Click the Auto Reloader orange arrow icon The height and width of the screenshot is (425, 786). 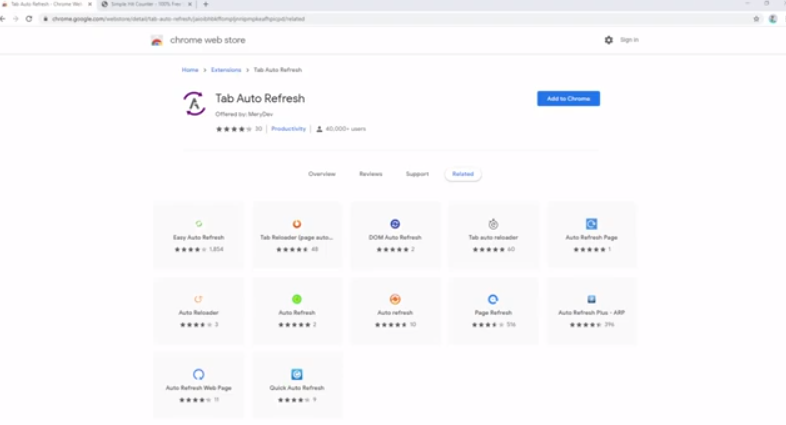point(199,299)
